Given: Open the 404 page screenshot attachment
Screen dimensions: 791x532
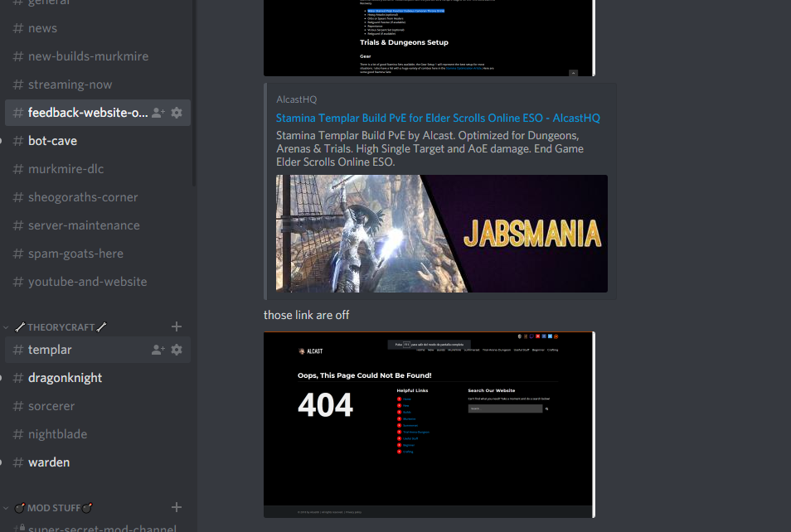Looking at the screenshot, I should pos(429,424).
